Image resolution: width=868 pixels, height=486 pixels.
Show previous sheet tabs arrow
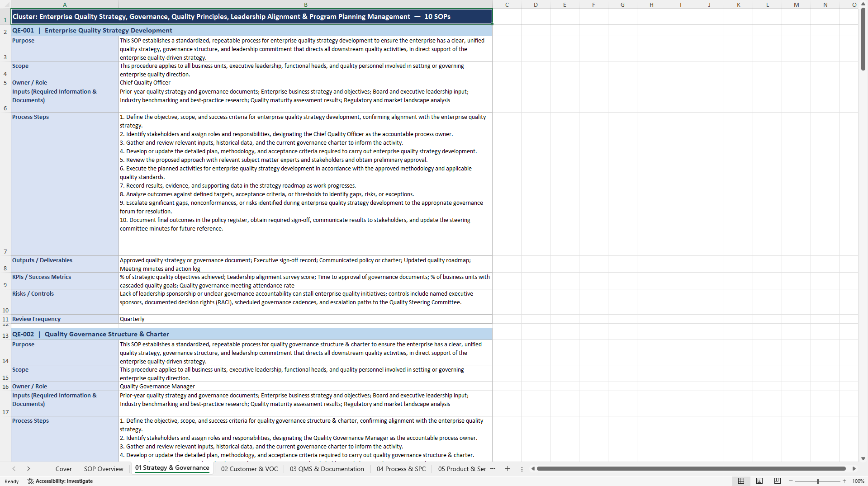[14, 469]
